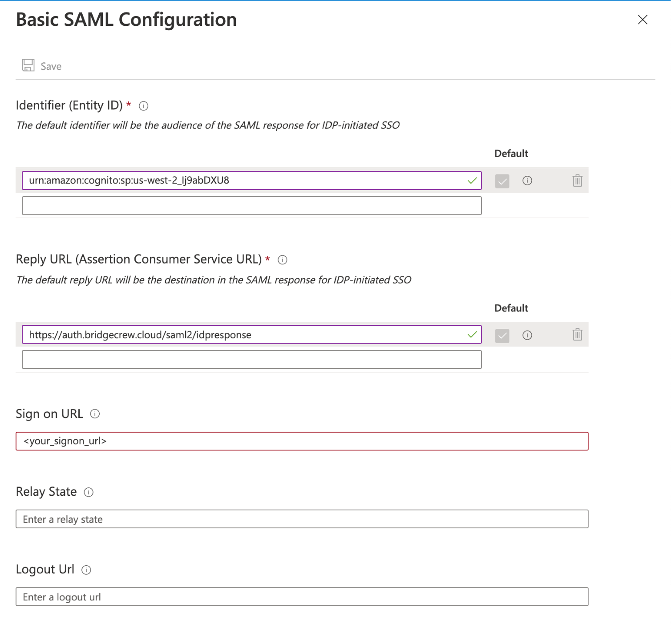This screenshot has height=644, width=671.
Task: Click info icon beside Identifier (Entity ID)
Action: (x=143, y=106)
